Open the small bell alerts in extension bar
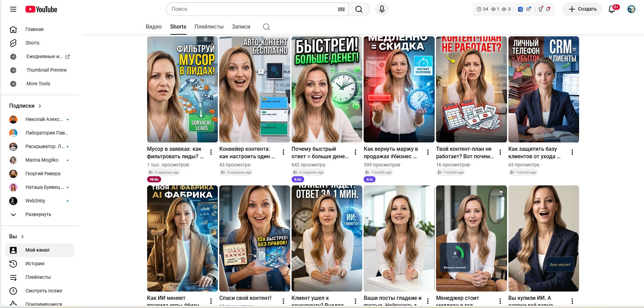The height and width of the screenshot is (308, 644). click(x=548, y=9)
